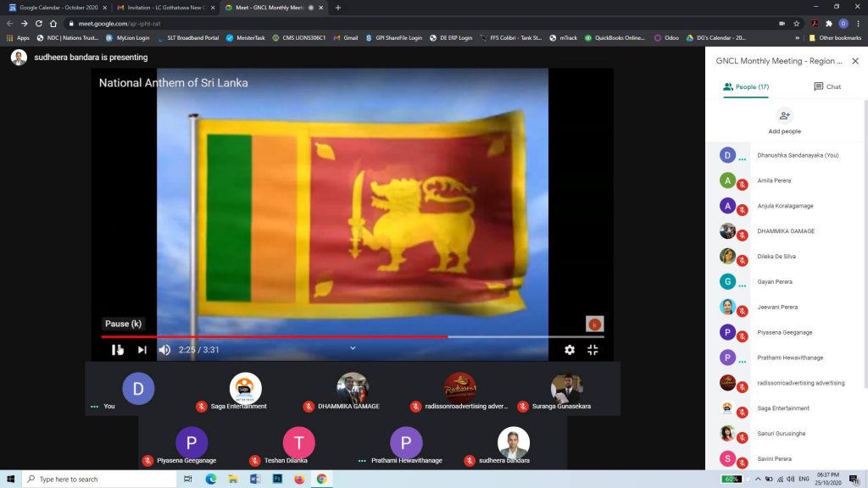Select Sanuri Gurusinghe in the people list
Viewport: 868px width, 488px height.
pyautogui.click(x=784, y=434)
